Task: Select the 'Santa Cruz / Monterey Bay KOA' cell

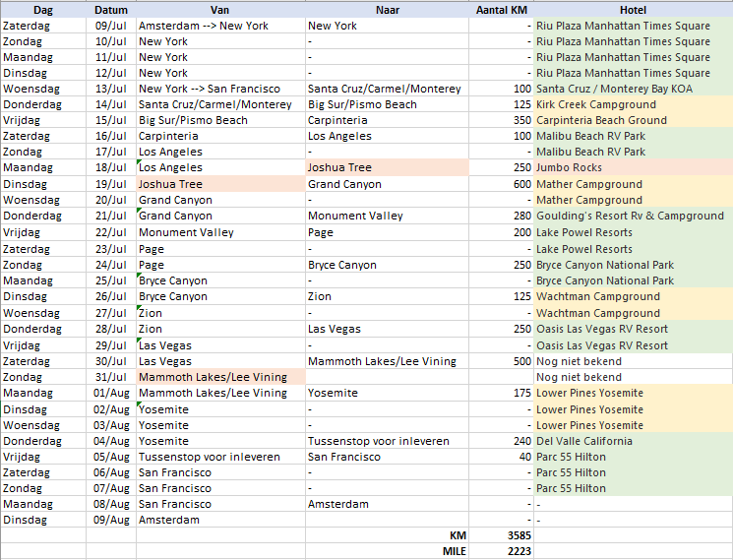Action: (x=633, y=89)
